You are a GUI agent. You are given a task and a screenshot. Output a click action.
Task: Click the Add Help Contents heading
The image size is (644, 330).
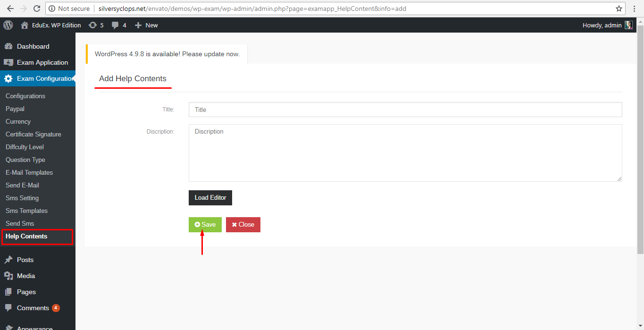[133, 79]
